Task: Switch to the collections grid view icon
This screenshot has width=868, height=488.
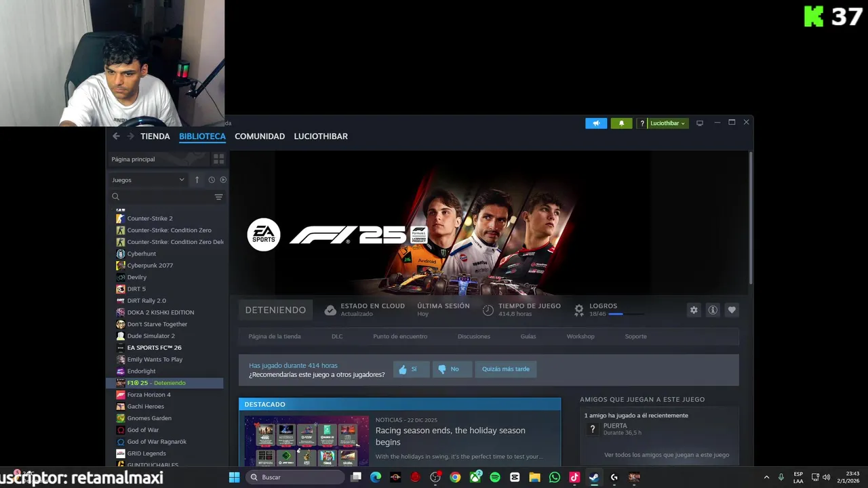Action: 218,159
